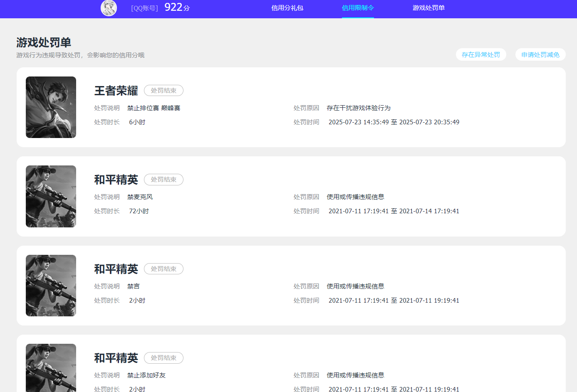Click 处罚结束 badge on the 禁言 record
This screenshot has width=577, height=392.
(x=163, y=269)
